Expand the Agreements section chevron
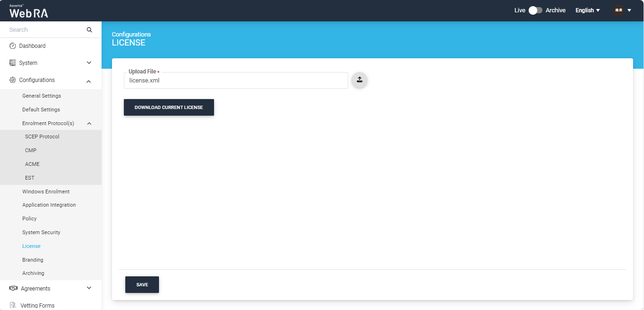The width and height of the screenshot is (644, 310). (89, 288)
